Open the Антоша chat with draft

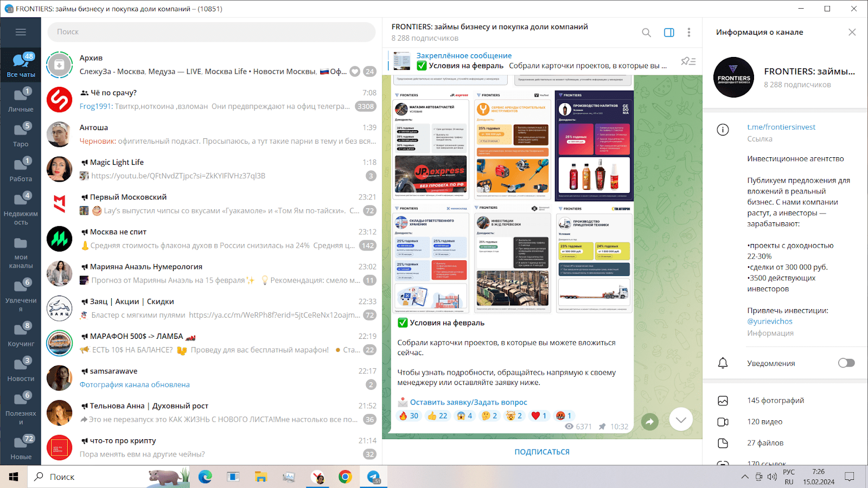(212, 134)
